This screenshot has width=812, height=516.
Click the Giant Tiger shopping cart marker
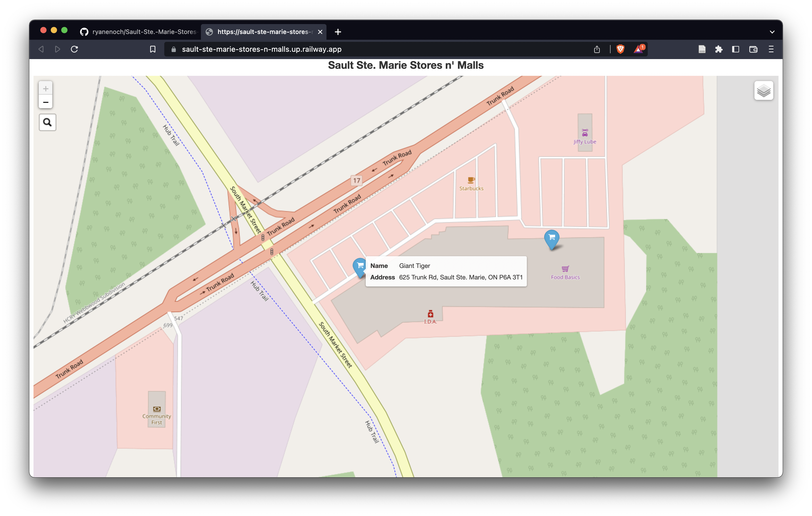point(359,267)
